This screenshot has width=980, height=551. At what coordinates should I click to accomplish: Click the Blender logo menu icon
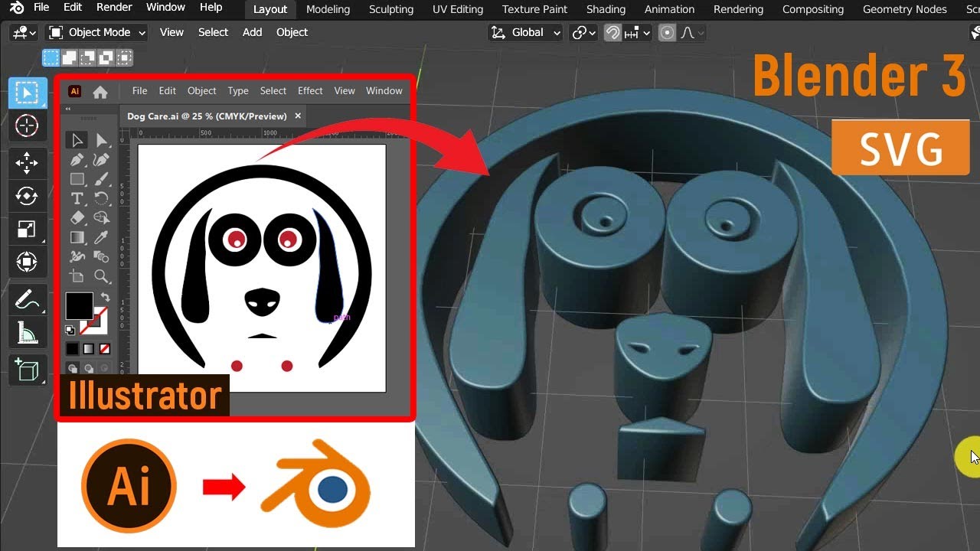(17, 8)
